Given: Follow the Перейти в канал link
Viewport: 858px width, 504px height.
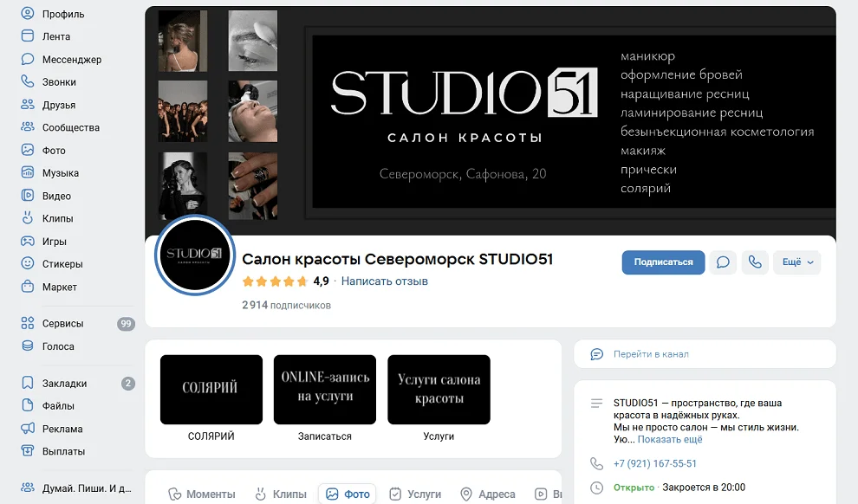Looking at the screenshot, I should coord(651,354).
